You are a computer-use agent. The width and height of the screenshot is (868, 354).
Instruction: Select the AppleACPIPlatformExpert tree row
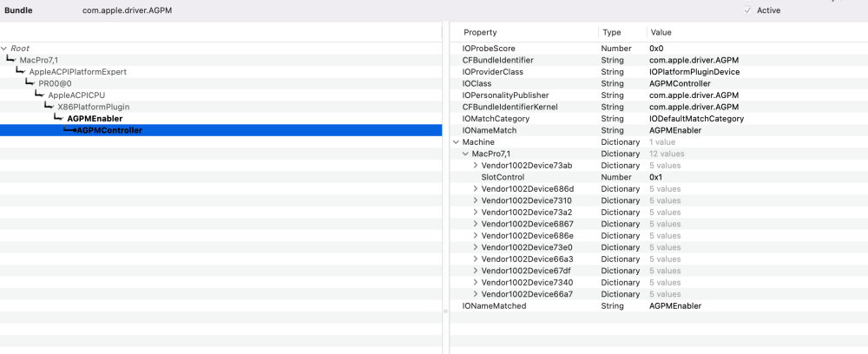tap(220, 72)
